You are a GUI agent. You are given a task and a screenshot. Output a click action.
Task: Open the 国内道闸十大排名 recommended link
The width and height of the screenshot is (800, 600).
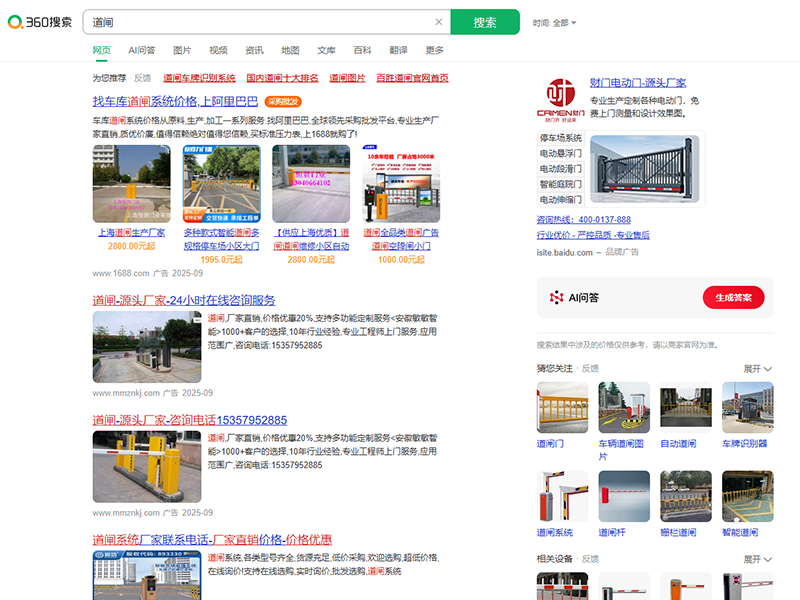(282, 78)
